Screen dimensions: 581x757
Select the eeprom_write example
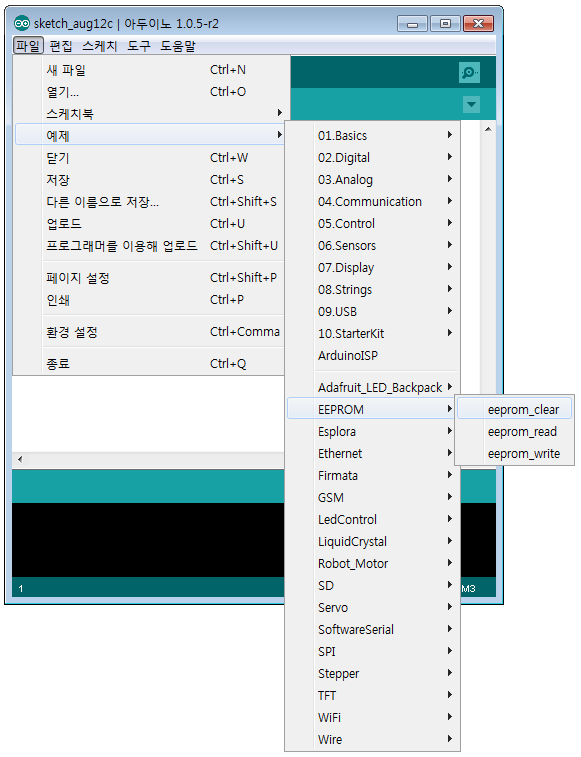[x=515, y=454]
